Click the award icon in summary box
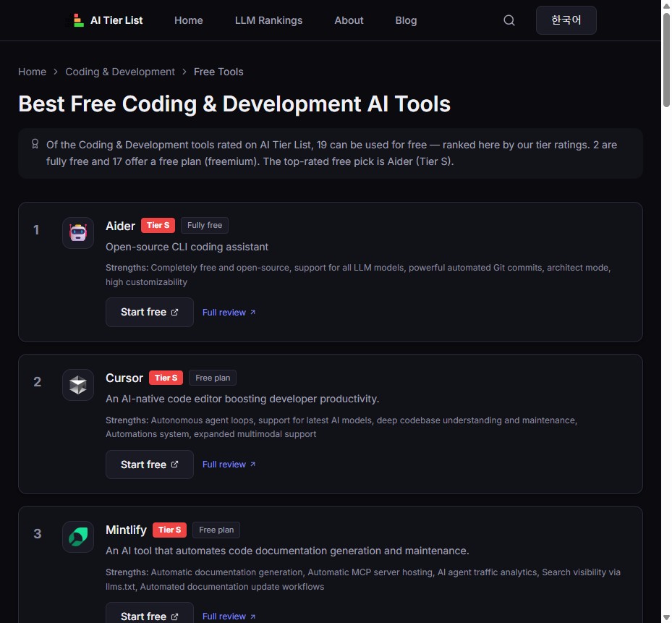The height and width of the screenshot is (623, 672). [x=35, y=144]
